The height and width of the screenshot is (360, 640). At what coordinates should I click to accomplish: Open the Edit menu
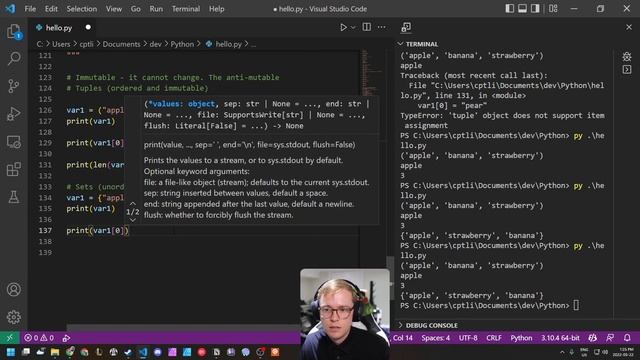coord(51,9)
